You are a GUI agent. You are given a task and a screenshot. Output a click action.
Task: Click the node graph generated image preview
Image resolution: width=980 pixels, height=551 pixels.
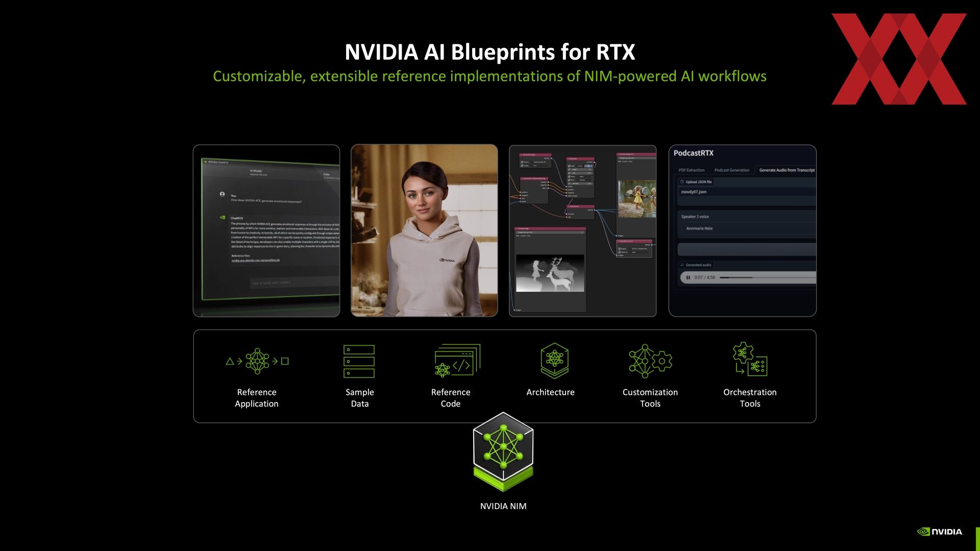pos(637,199)
